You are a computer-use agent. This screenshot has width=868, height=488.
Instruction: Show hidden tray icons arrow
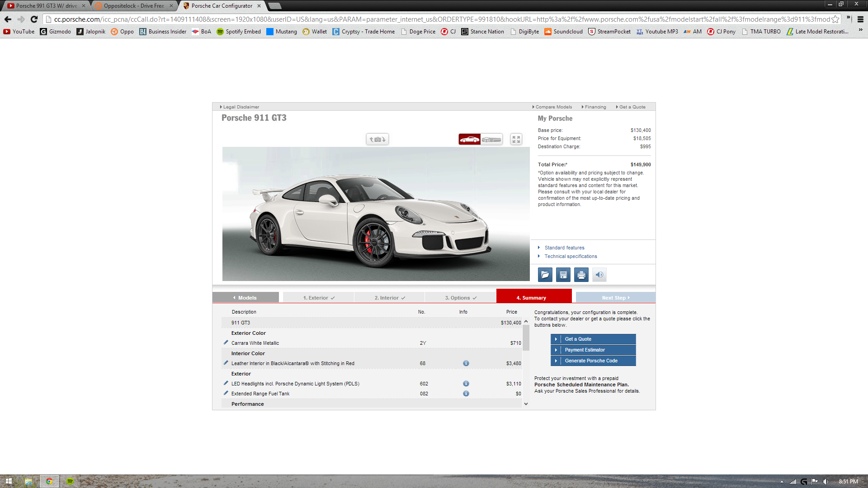[782, 482]
